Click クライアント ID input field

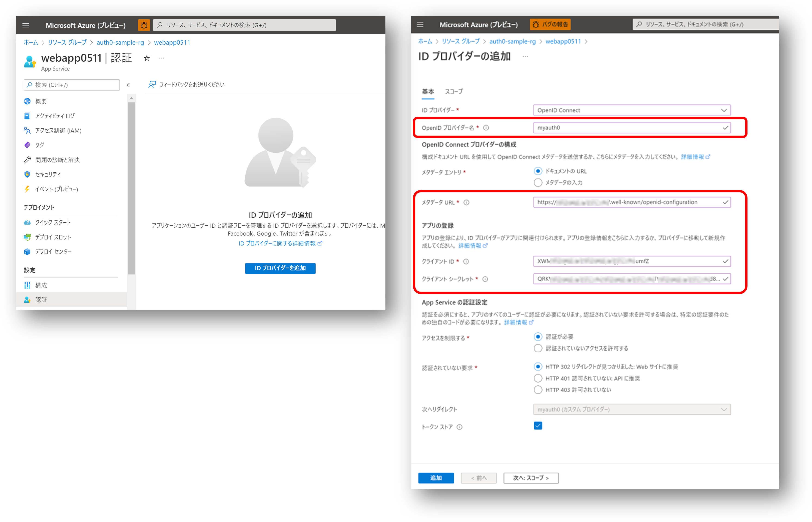[x=632, y=261]
